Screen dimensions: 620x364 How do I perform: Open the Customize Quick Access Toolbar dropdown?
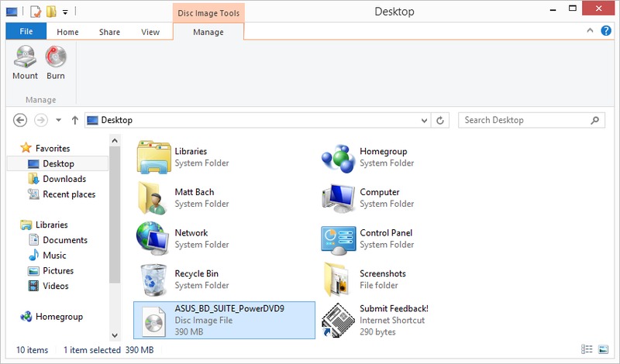coord(65,12)
